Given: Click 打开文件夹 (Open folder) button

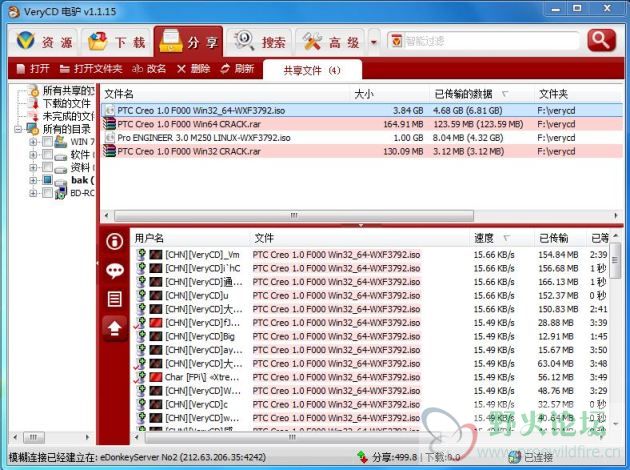Looking at the screenshot, I should 91,69.
